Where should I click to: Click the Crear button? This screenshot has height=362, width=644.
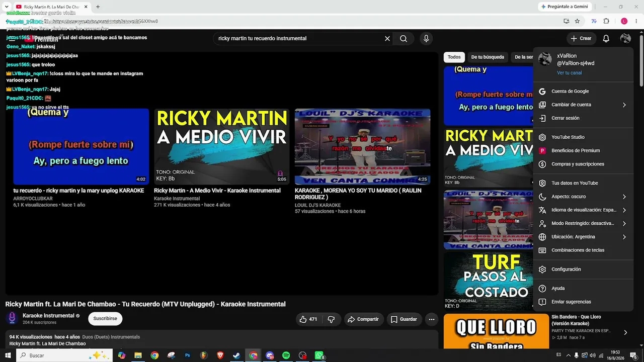pos(581,38)
